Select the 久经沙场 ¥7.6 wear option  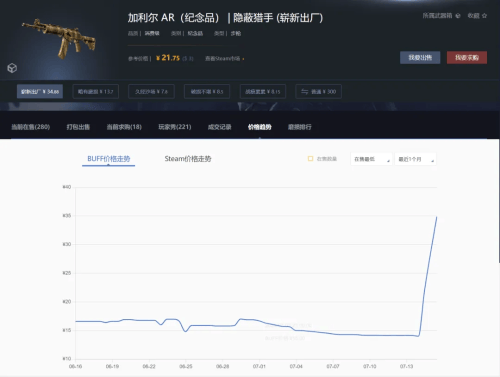pos(151,91)
